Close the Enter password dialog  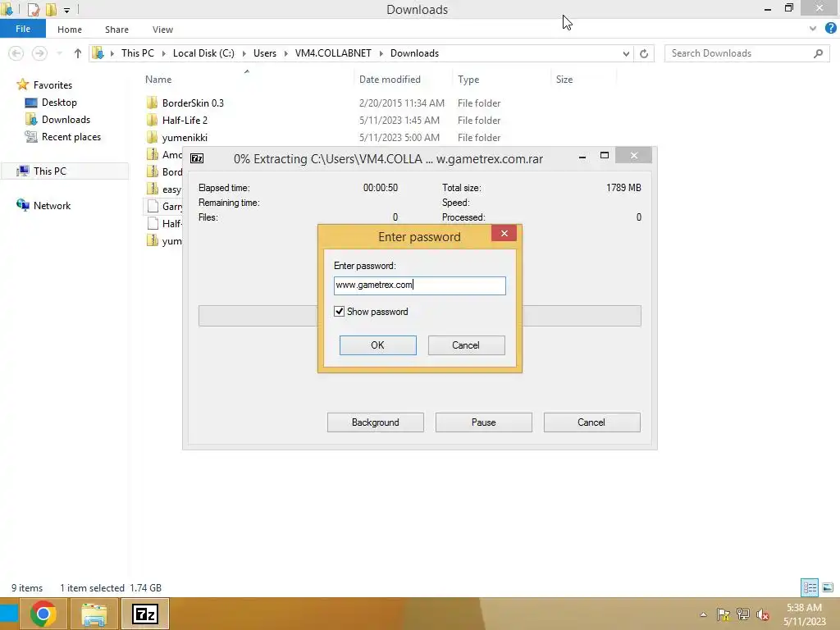pyautogui.click(x=504, y=233)
